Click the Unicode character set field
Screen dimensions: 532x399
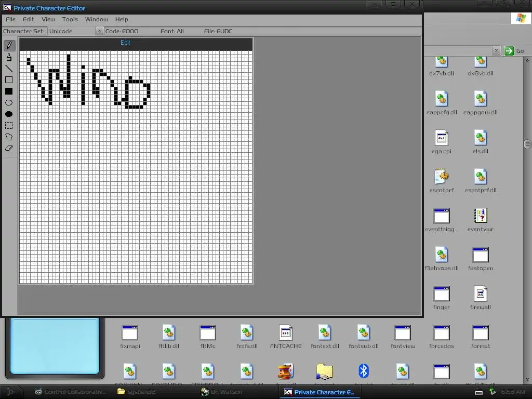[72, 31]
